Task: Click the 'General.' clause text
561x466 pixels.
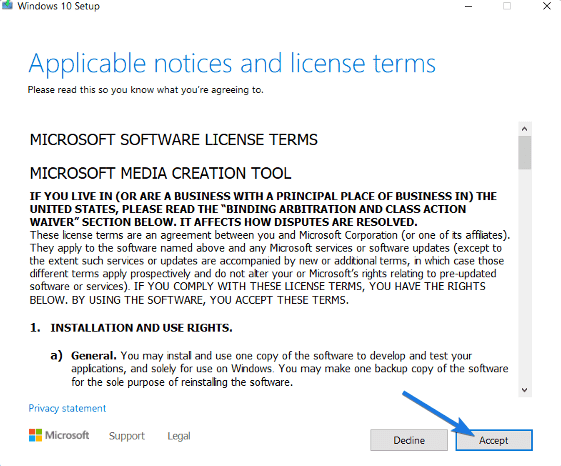Action: click(94, 356)
